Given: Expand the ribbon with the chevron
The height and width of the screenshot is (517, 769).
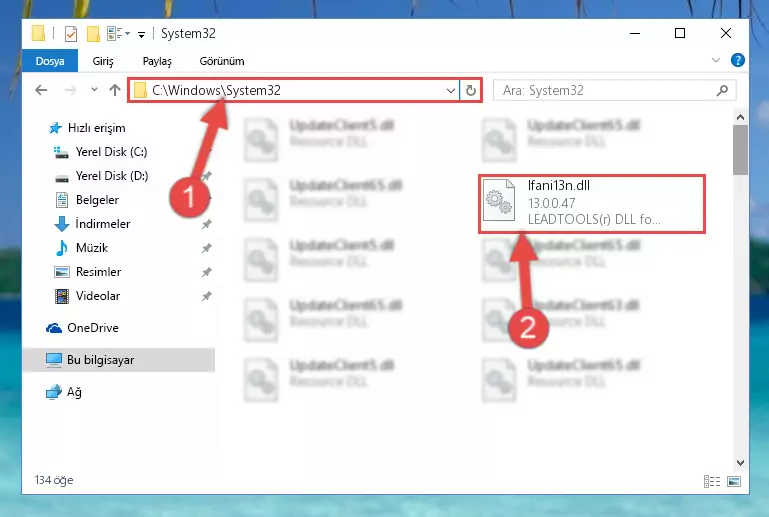Looking at the screenshot, I should 716,60.
